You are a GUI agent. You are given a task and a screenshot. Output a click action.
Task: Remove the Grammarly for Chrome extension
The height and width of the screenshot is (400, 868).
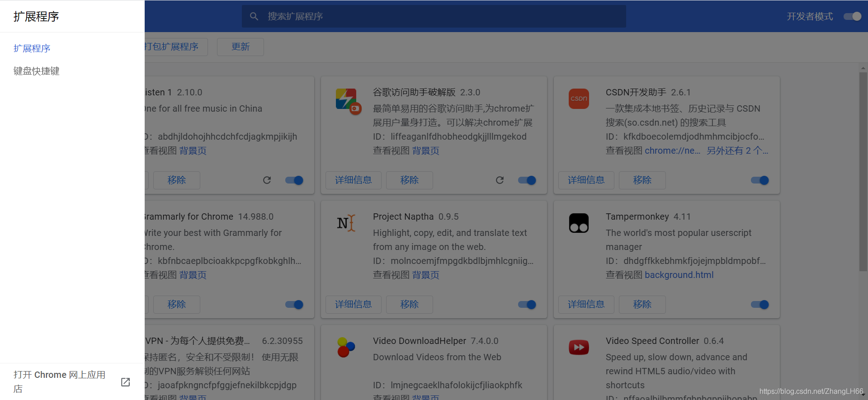tap(177, 305)
